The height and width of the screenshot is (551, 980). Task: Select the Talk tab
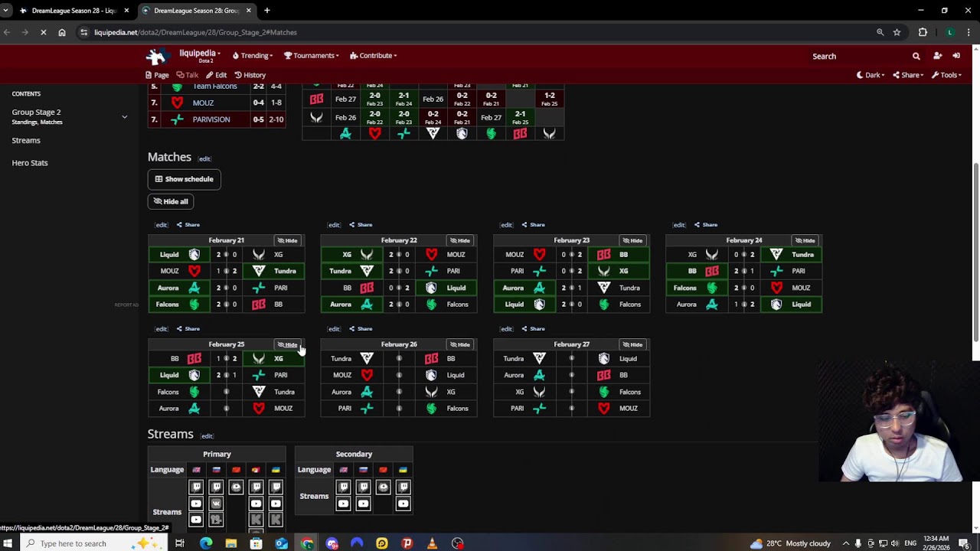tap(188, 75)
